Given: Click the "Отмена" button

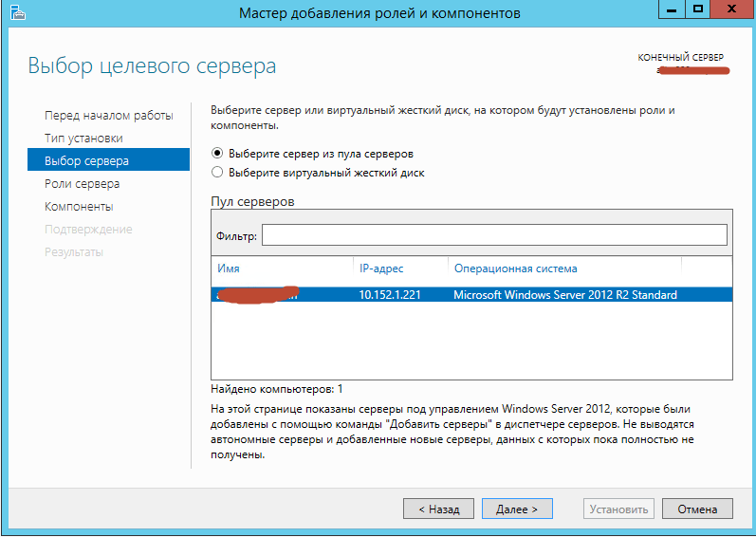Looking at the screenshot, I should tap(697, 509).
